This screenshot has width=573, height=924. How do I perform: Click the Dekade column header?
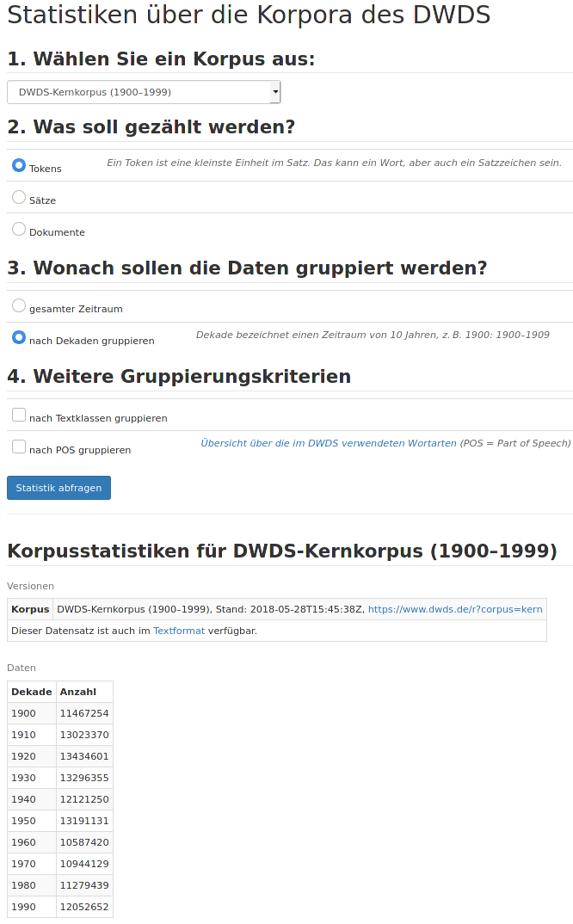(x=32, y=692)
